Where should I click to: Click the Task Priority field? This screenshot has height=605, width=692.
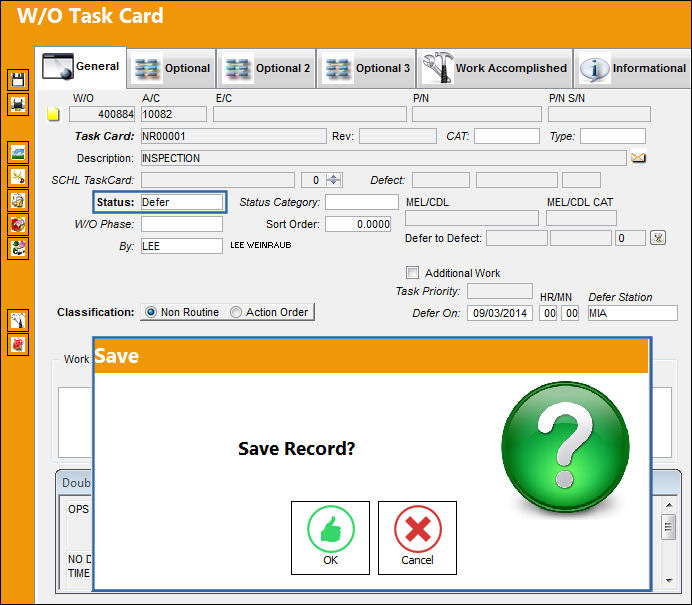(x=500, y=291)
